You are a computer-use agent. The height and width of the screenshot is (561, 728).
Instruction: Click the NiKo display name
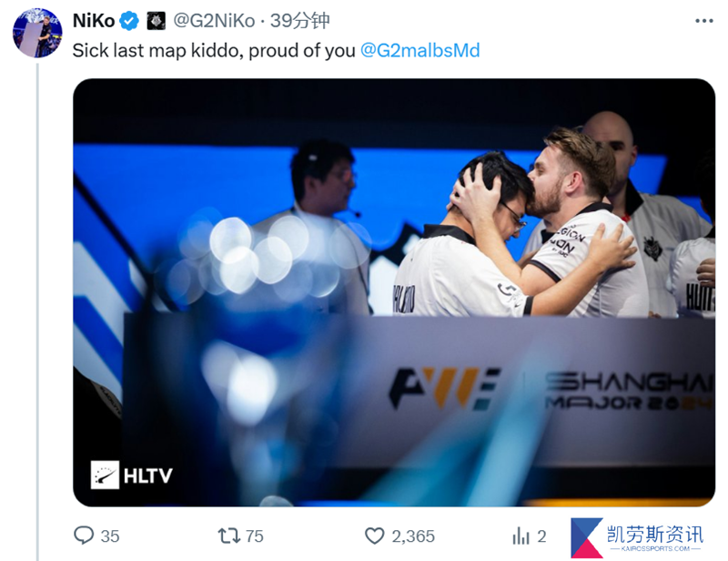pyautogui.click(x=94, y=21)
